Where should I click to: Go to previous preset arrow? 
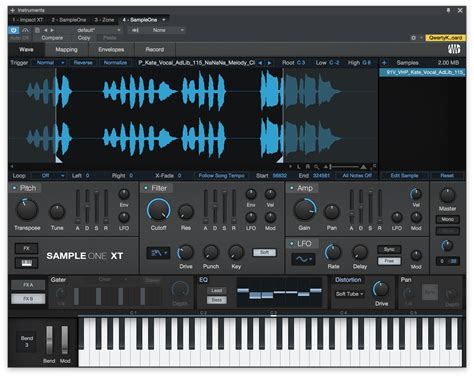(x=46, y=30)
